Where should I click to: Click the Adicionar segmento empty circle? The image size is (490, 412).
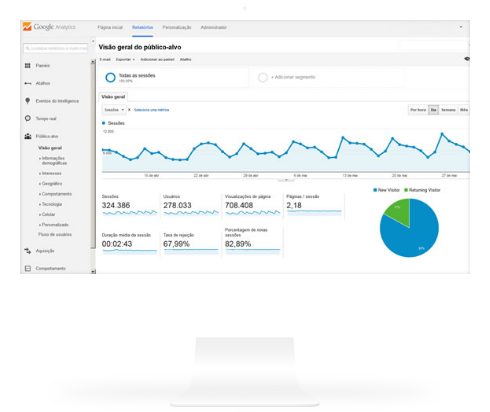click(x=263, y=77)
